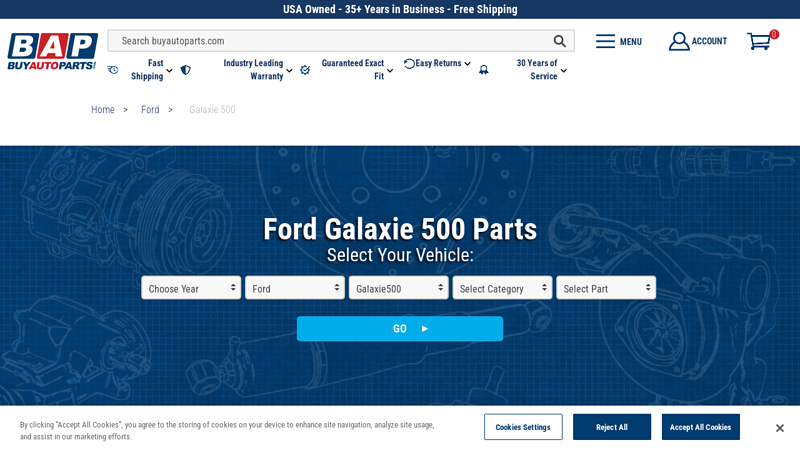Expand the Industry Leading Warranty dropdown

pyautogui.click(x=289, y=70)
